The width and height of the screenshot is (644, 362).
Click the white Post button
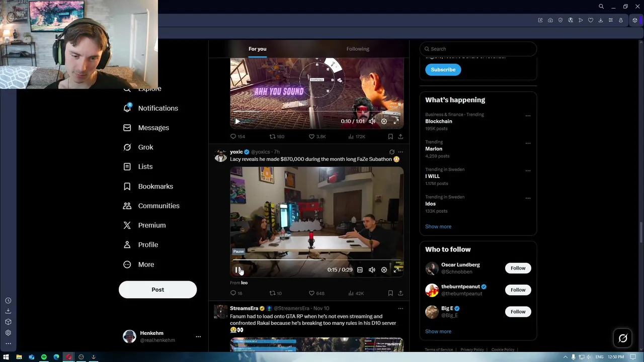(x=157, y=290)
